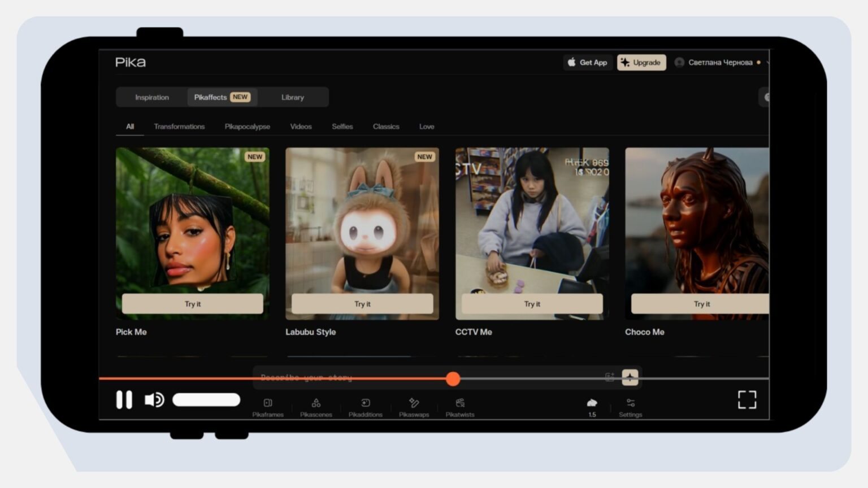The width and height of the screenshot is (868, 488).
Task: Mute the video sound
Action: point(154,400)
